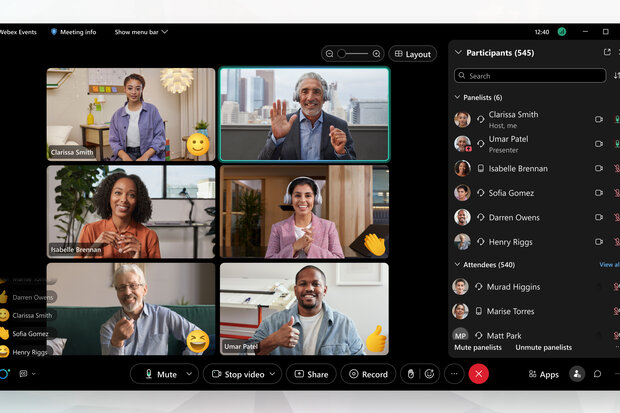Click Sofia Gomez's avatar in list
This screenshot has height=413, width=620.
tap(462, 193)
